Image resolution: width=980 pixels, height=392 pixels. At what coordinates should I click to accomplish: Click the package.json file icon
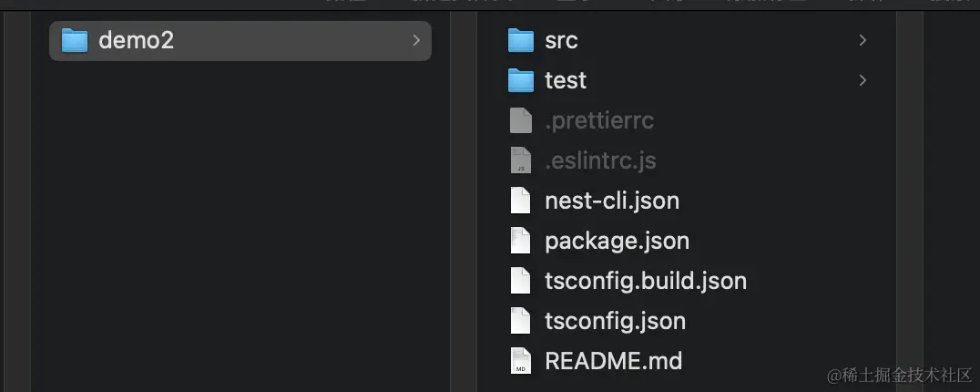pyautogui.click(x=521, y=241)
